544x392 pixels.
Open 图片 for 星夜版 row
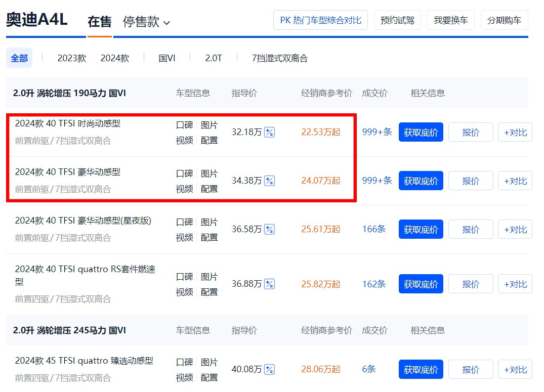209,223
